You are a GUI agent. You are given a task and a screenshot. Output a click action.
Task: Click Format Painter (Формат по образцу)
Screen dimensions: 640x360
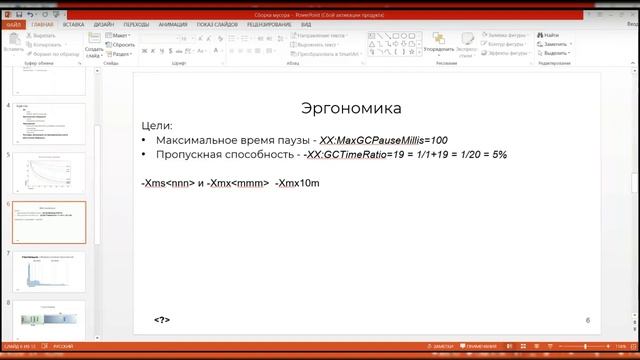pyautogui.click(x=53, y=54)
